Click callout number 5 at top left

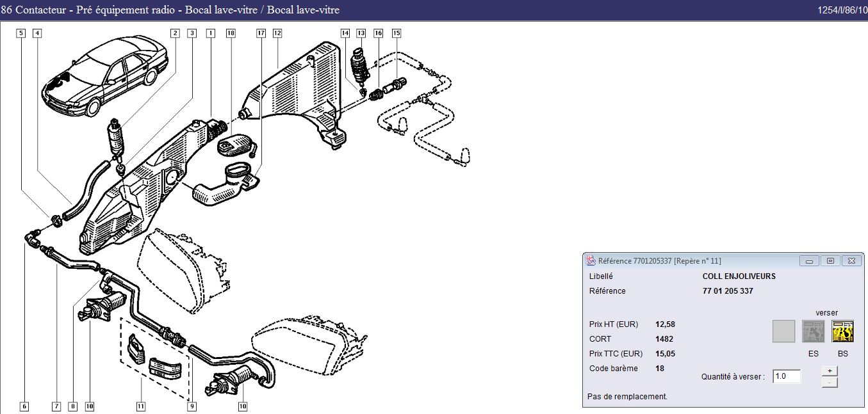[x=21, y=33]
